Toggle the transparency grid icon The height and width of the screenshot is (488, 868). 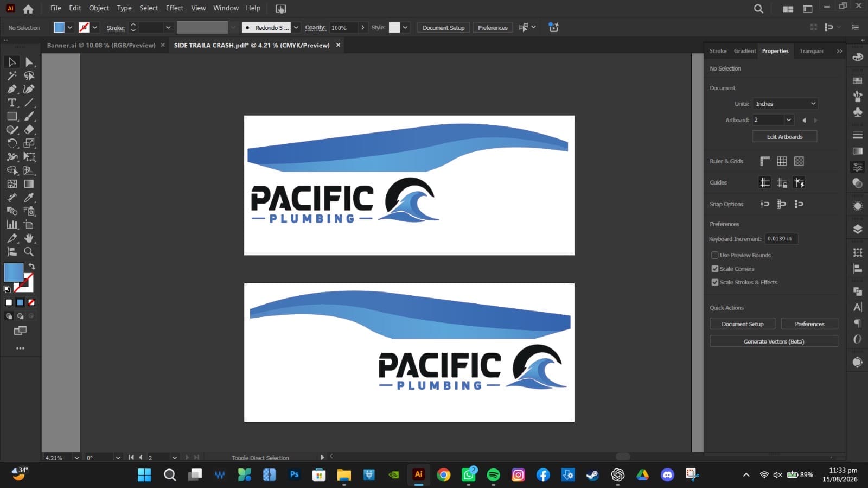(799, 161)
